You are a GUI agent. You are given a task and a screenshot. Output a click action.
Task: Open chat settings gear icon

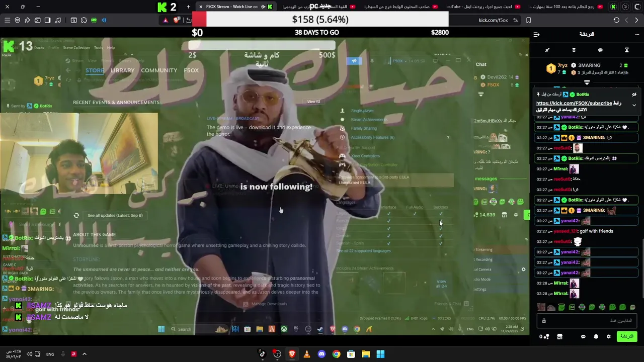(608, 336)
